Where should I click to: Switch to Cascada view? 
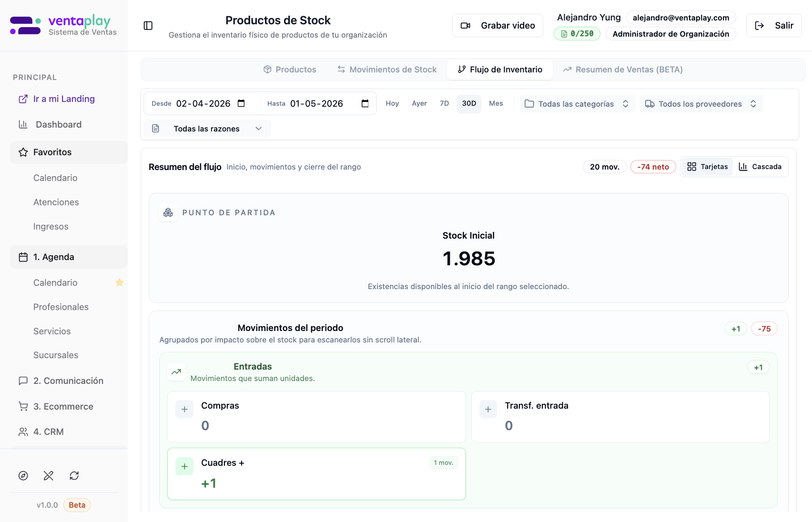point(760,167)
